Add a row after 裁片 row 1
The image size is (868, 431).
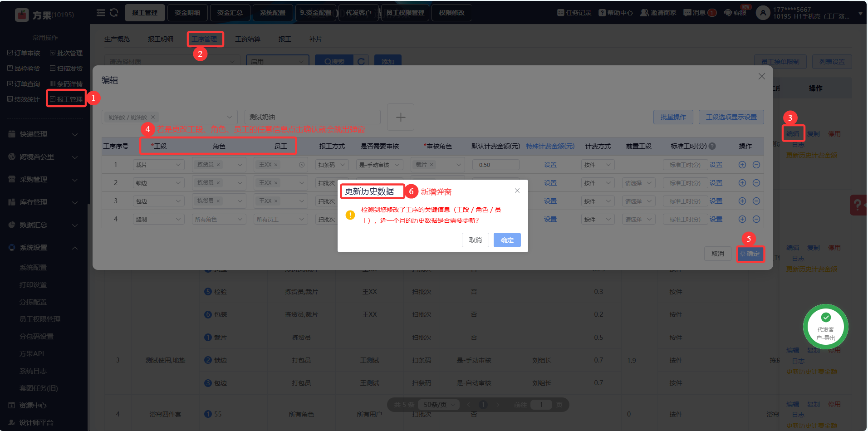pos(742,165)
